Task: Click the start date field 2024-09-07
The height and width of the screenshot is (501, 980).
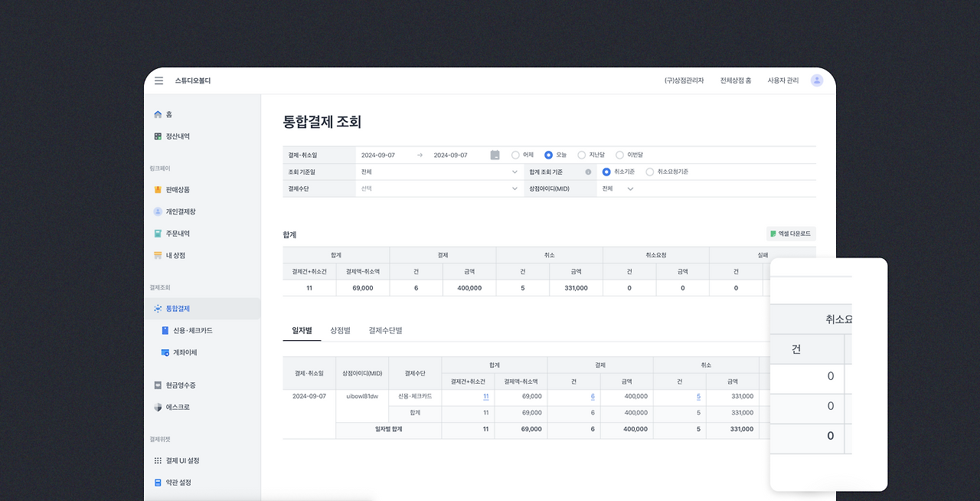Action: [x=378, y=155]
